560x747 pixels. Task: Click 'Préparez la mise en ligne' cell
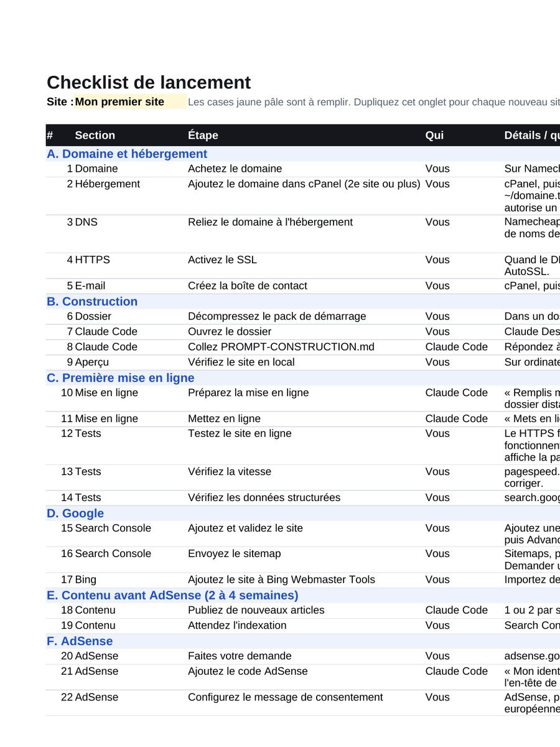coord(248,393)
